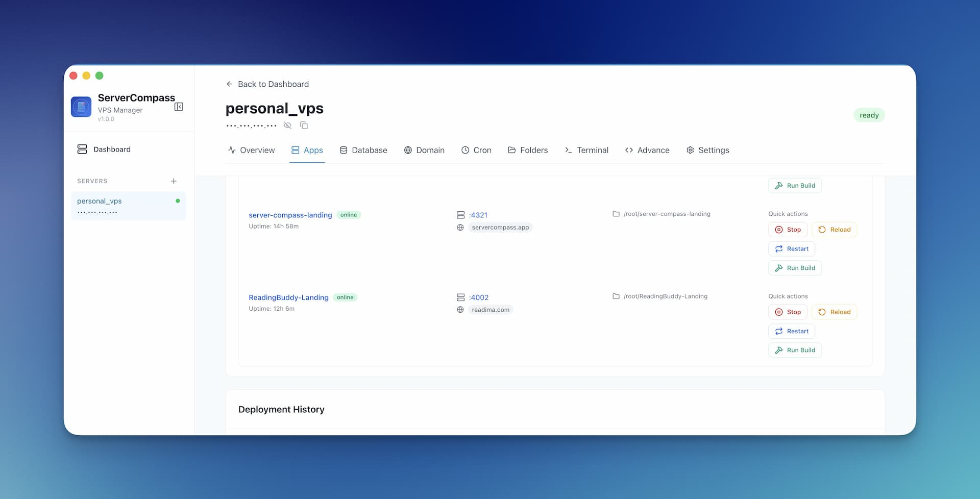Open the Database tab
Viewport: 980px width, 499px height.
pos(363,150)
